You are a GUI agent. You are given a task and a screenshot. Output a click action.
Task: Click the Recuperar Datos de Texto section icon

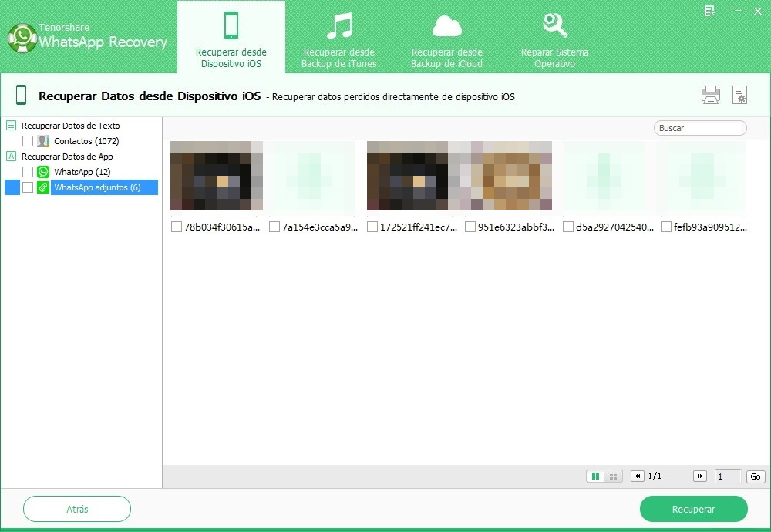coord(11,126)
